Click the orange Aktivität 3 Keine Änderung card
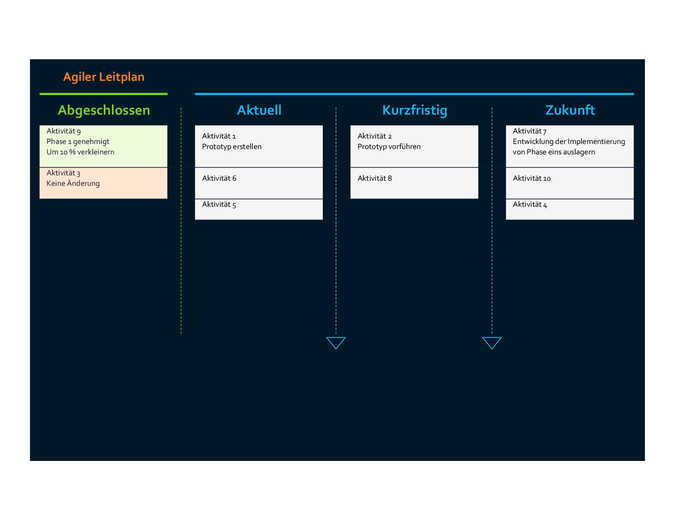 pyautogui.click(x=103, y=183)
